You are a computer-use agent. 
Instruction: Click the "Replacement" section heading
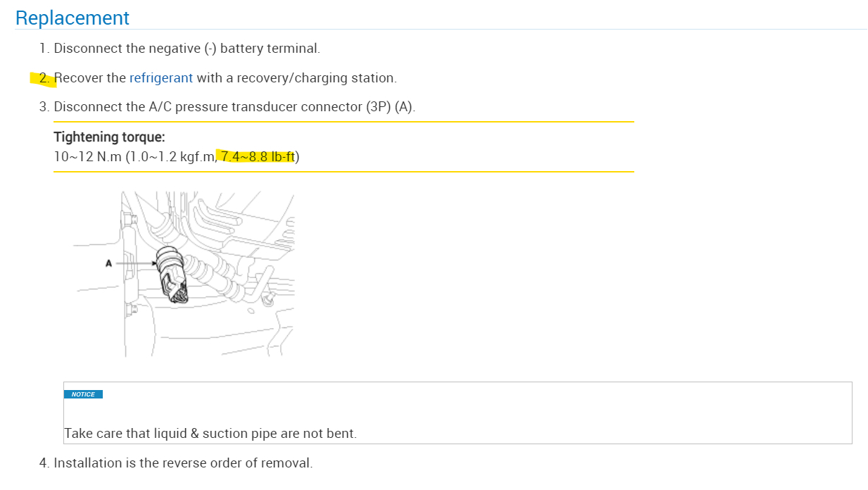72,18
